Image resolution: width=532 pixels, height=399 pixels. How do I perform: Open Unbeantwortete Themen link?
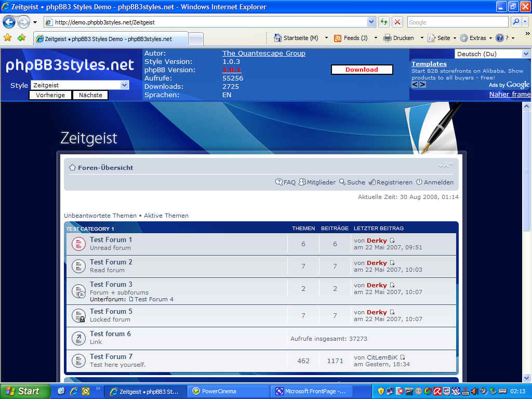tap(100, 216)
